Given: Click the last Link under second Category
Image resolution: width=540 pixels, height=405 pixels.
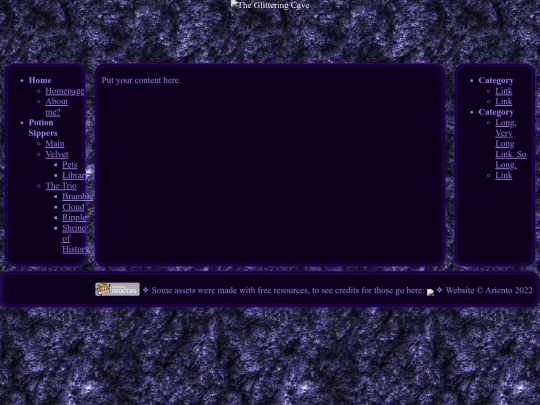Looking at the screenshot, I should [x=504, y=175].
